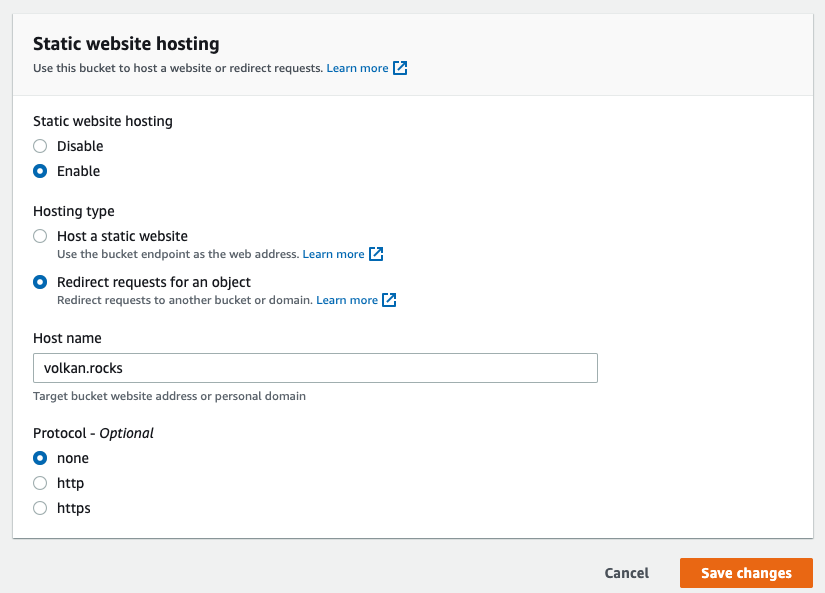
Task: Set protocol to https
Action: pos(40,508)
